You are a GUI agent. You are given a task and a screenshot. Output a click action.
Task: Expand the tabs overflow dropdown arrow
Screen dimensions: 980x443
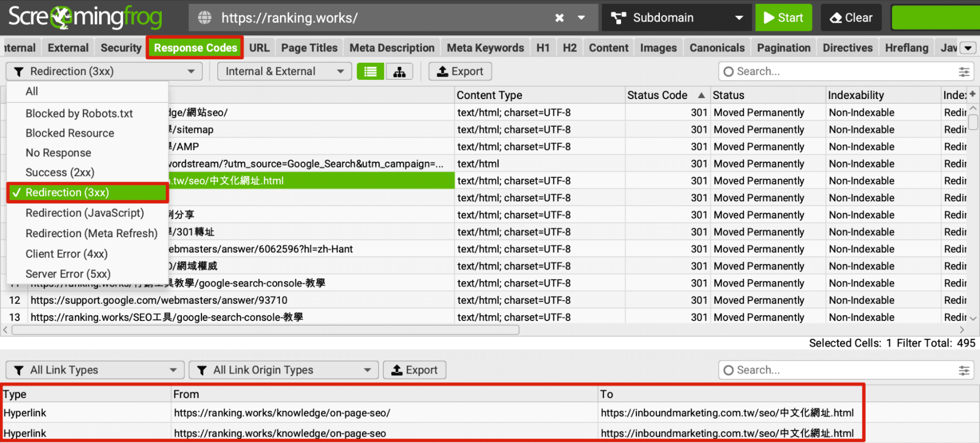(x=968, y=48)
